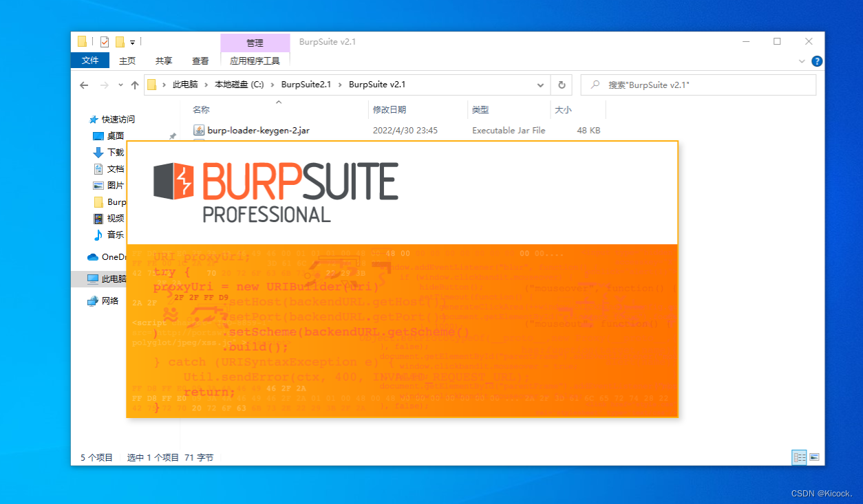863x504 pixels.
Task: Click the folder icon in title bar
Action: click(83, 41)
